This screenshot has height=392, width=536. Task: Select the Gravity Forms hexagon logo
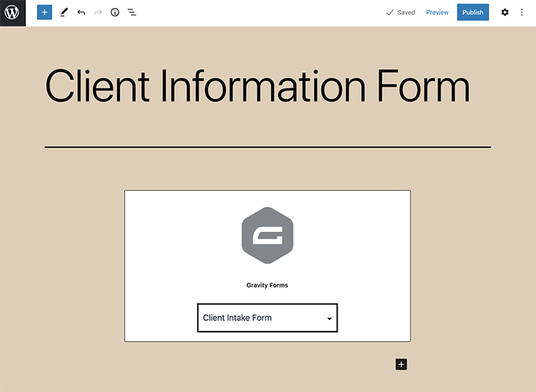[x=267, y=235]
